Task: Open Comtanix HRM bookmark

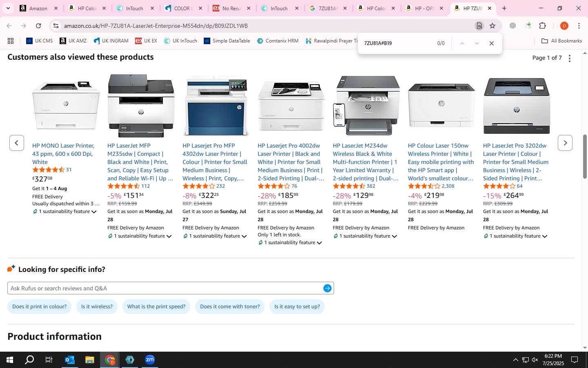Action: coord(278,41)
